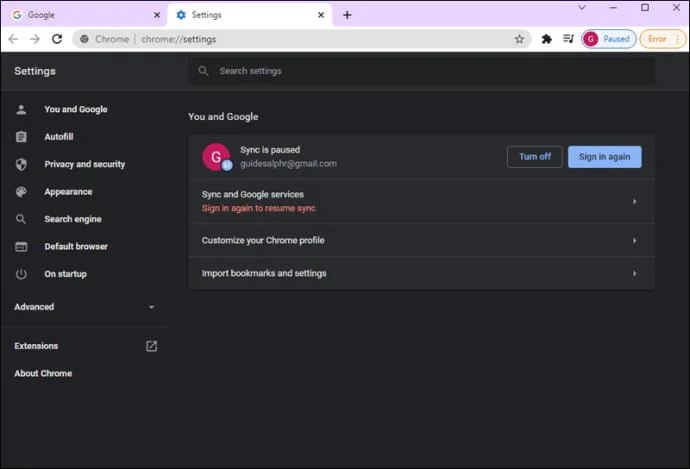
Task: Select the Settings tab
Action: coord(250,15)
